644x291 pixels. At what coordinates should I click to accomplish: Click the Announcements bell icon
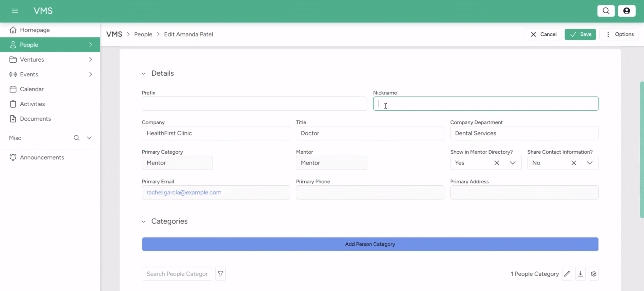point(13,157)
